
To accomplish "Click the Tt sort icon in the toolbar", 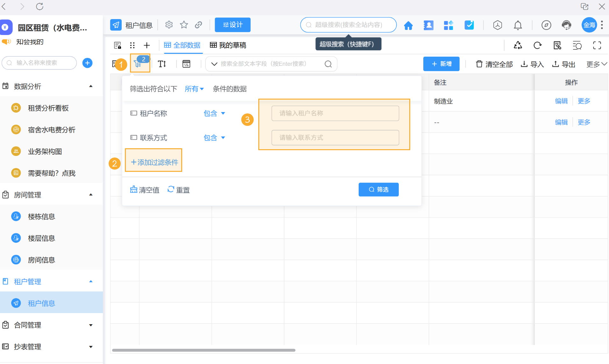I will point(162,64).
